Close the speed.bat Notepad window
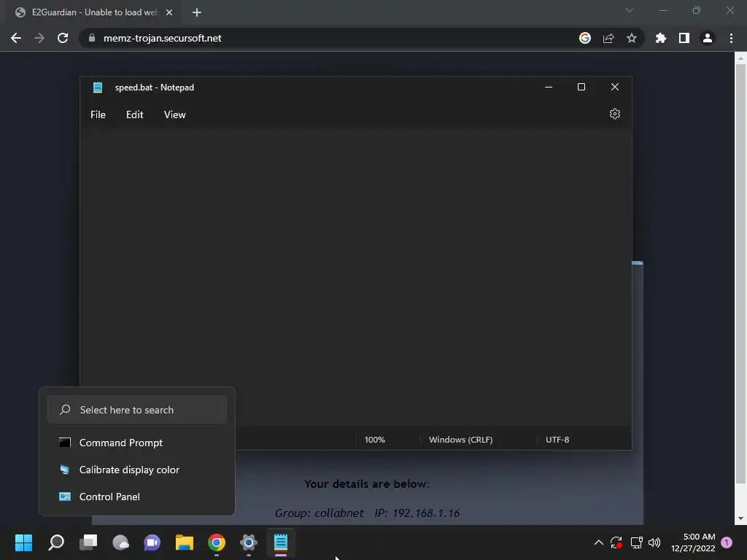Image resolution: width=747 pixels, height=560 pixels. coord(614,87)
